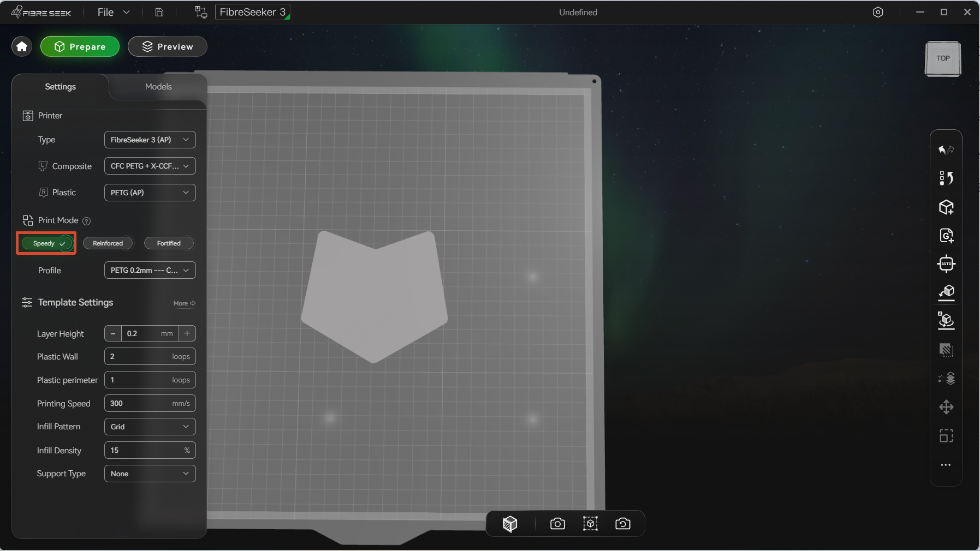Click the AUTO orient icon
The height and width of the screenshot is (551, 980).
tap(946, 264)
